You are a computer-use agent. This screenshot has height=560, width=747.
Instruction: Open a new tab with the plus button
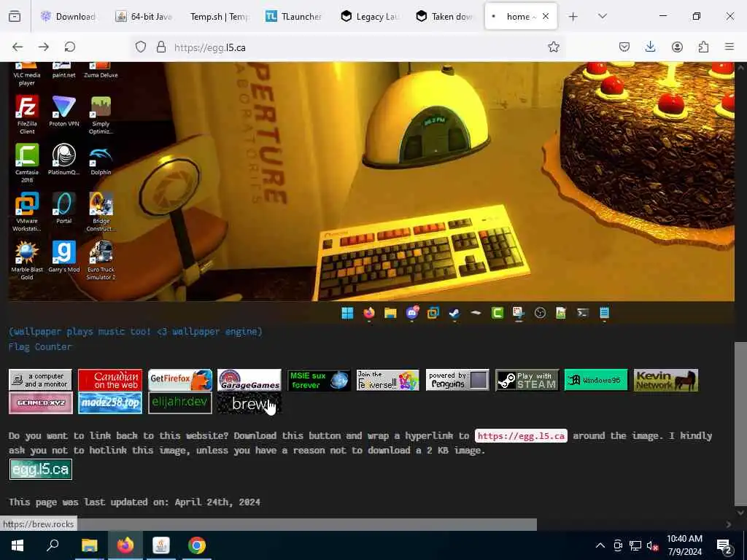click(x=573, y=17)
